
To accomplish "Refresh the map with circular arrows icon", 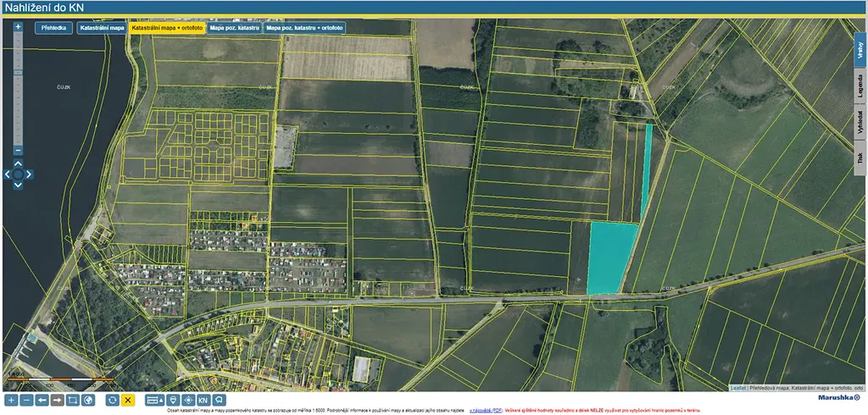I will click(112, 400).
